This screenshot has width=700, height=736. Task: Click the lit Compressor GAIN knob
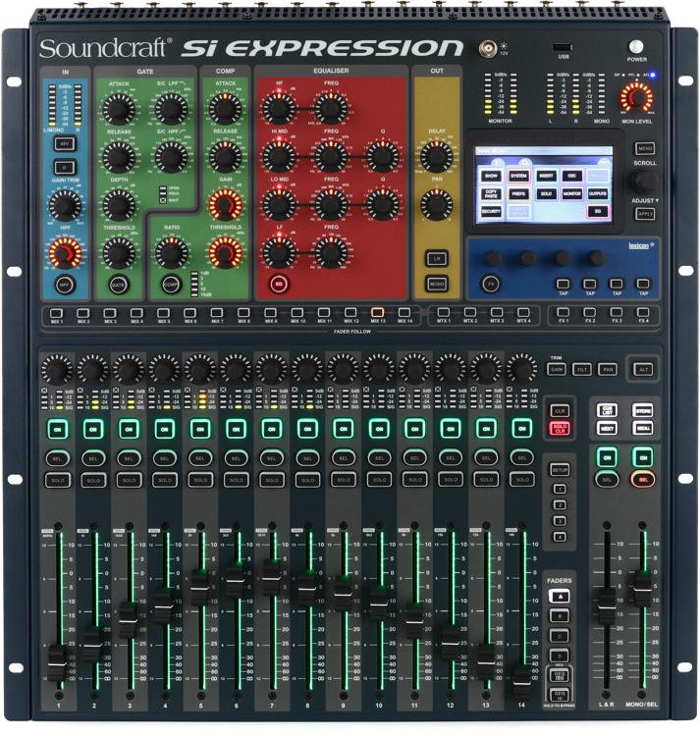(226, 205)
